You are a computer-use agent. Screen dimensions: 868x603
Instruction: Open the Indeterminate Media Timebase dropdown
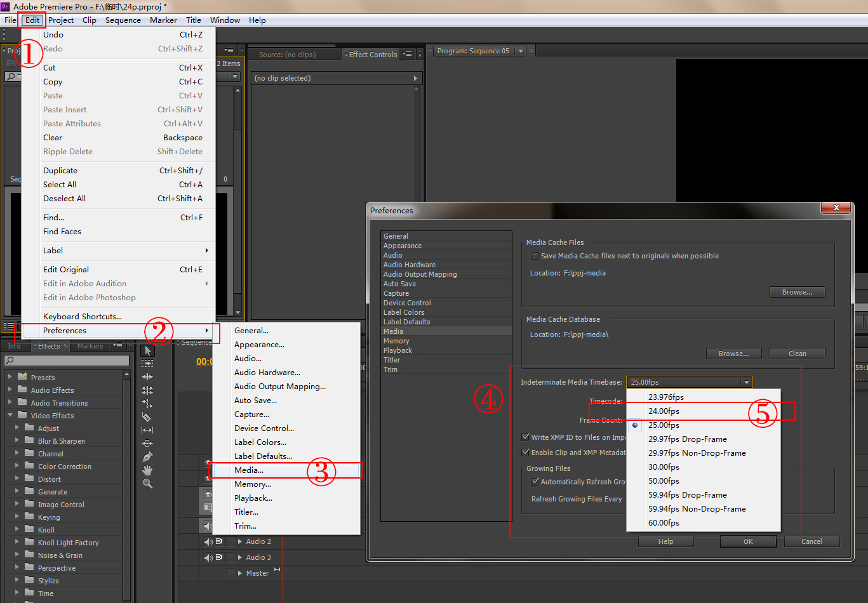point(689,382)
